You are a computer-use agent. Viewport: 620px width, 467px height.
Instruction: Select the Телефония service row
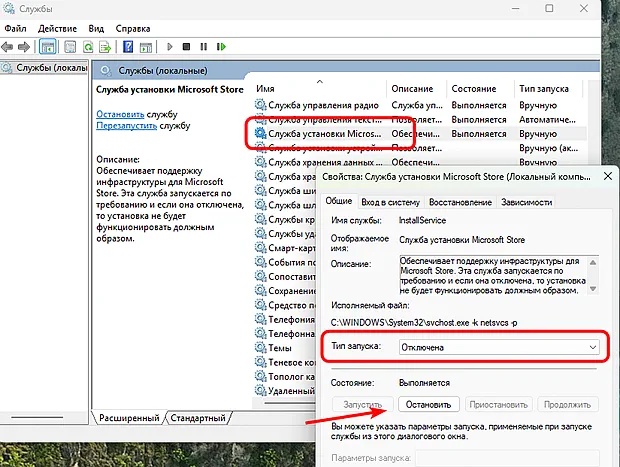pos(285,320)
